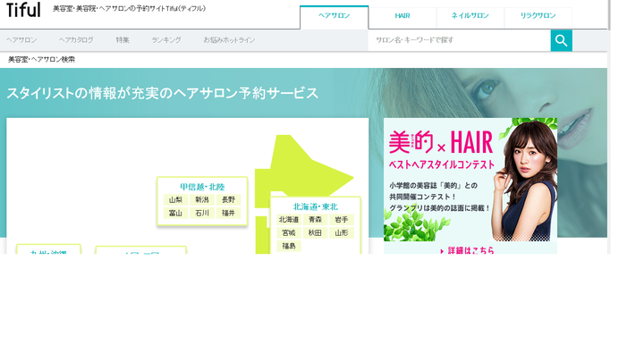This screenshot has height=362, width=644.
Task: Click the 甲信越・北陸 region heading
Action: tap(202, 187)
